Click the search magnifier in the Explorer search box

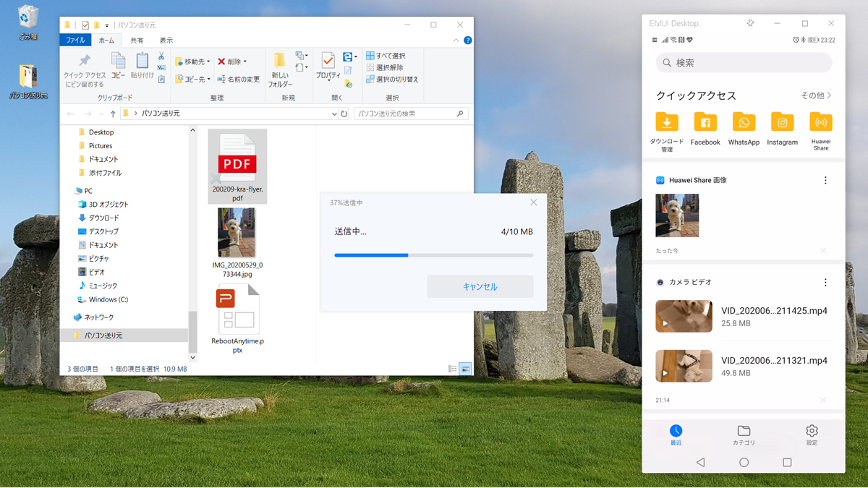click(x=460, y=114)
